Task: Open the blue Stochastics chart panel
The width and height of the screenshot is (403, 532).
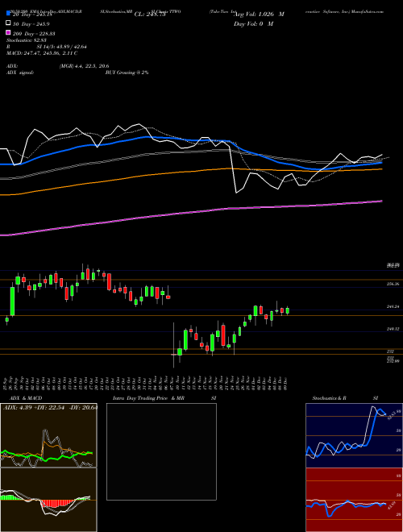Action: coord(354,435)
